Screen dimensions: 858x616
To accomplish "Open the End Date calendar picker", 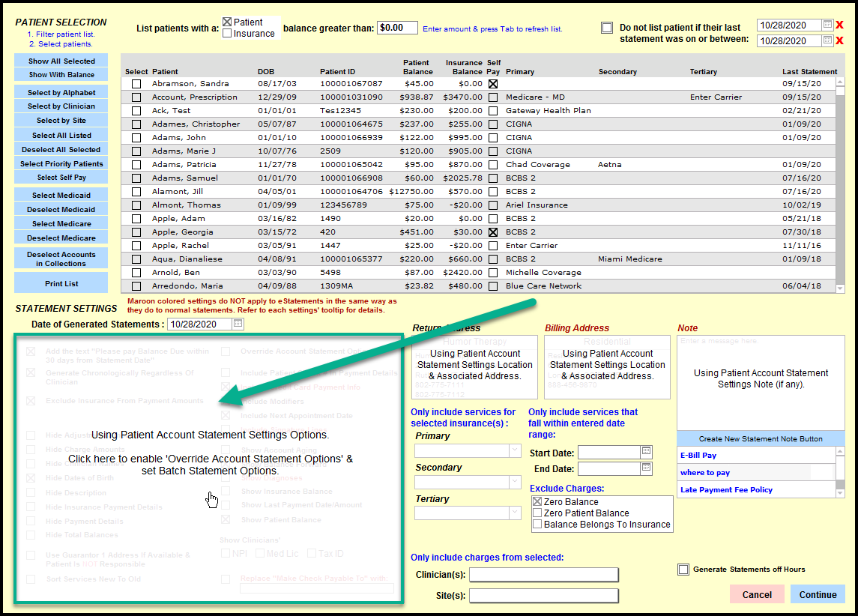I will pyautogui.click(x=646, y=468).
